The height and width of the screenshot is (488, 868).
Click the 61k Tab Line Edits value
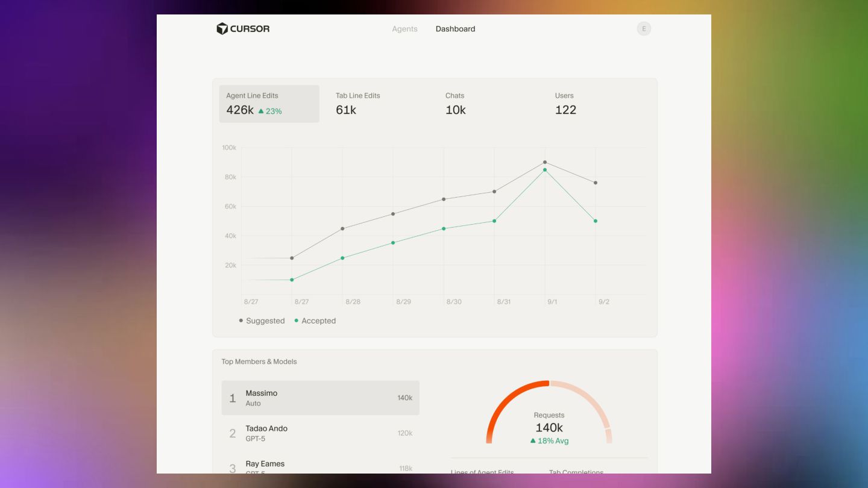(346, 110)
